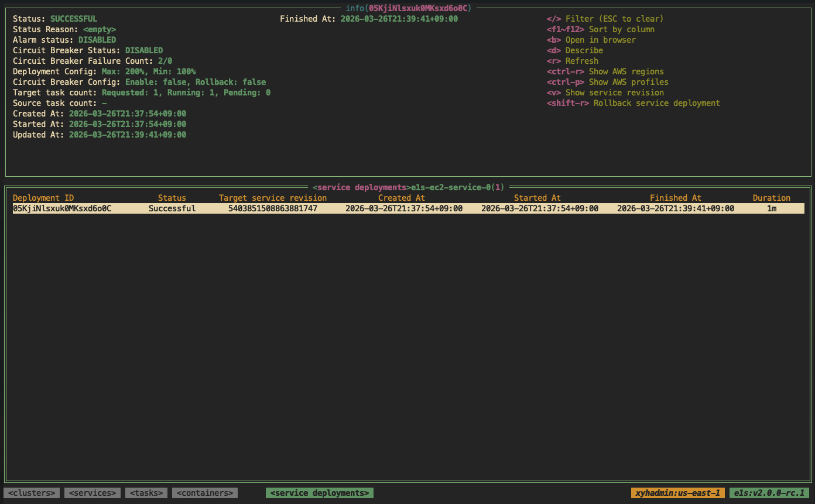Click the Show AWS regions shortcut hint
The height and width of the screenshot is (504, 815).
point(605,71)
